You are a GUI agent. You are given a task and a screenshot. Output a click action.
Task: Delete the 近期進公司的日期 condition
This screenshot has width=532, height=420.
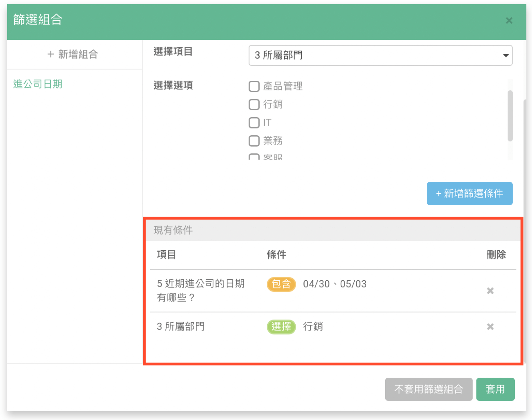490,291
